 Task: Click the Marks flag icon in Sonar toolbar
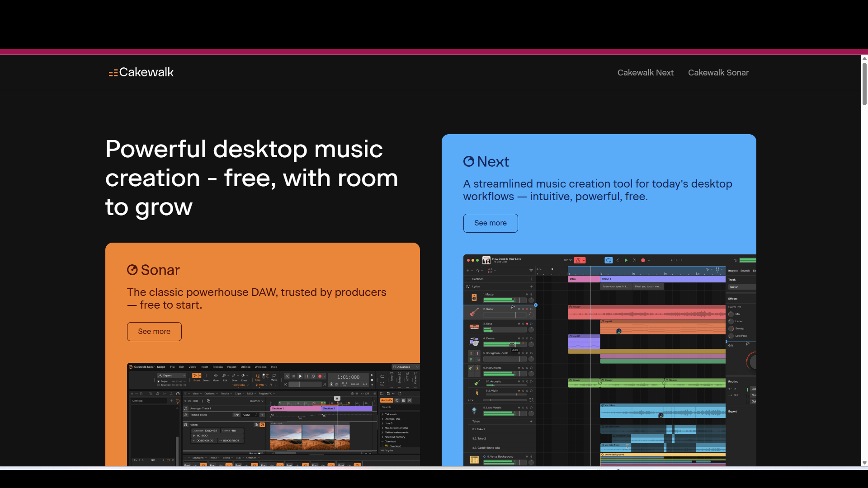click(274, 377)
